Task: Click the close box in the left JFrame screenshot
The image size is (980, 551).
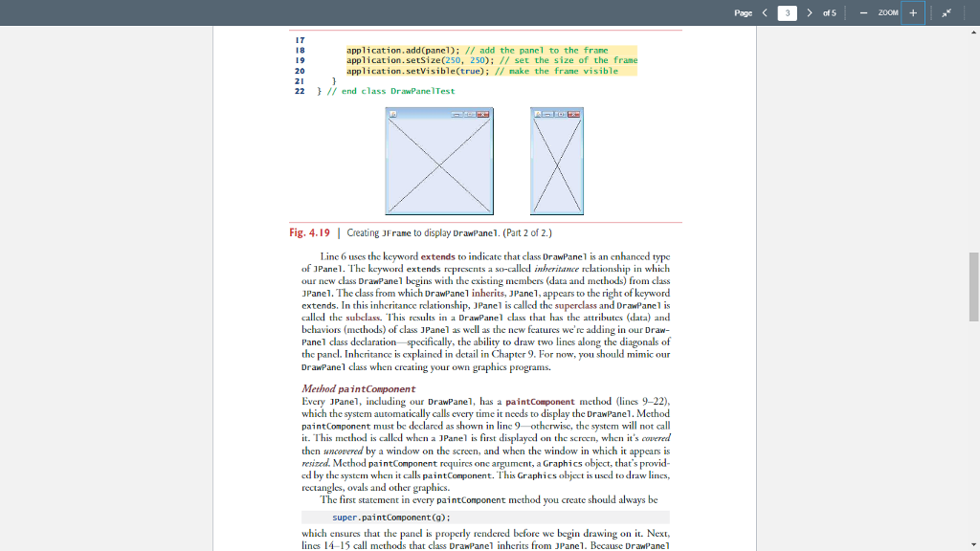Action: pyautogui.click(x=483, y=115)
